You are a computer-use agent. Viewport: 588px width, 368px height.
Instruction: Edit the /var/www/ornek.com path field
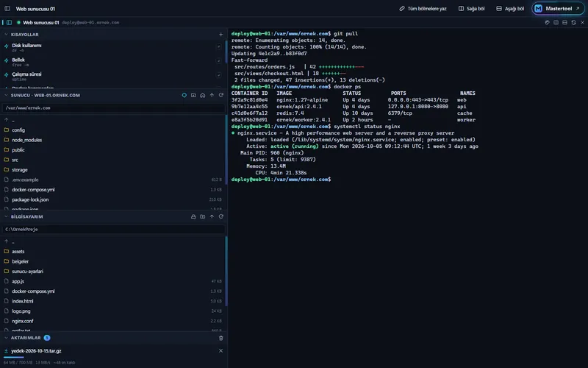(x=114, y=107)
